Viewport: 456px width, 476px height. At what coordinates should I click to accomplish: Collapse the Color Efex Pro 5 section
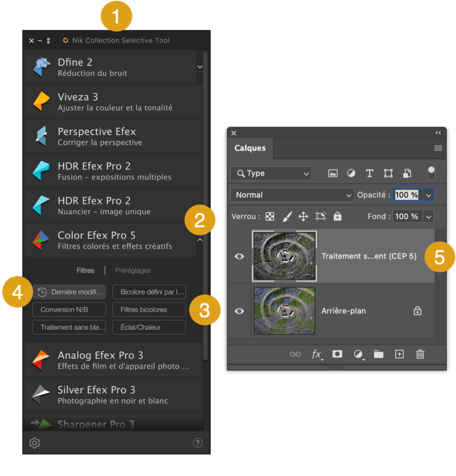pos(200,240)
